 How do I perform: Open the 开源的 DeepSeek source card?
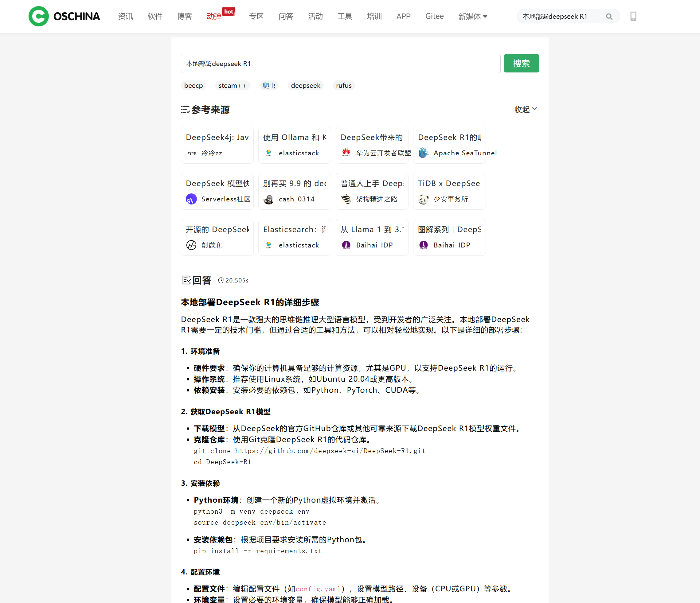point(217,237)
